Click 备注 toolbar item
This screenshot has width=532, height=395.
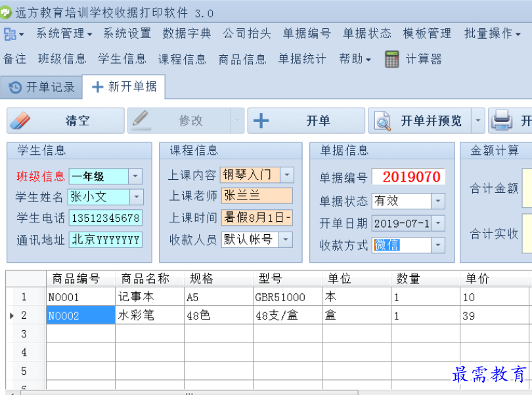[14, 59]
